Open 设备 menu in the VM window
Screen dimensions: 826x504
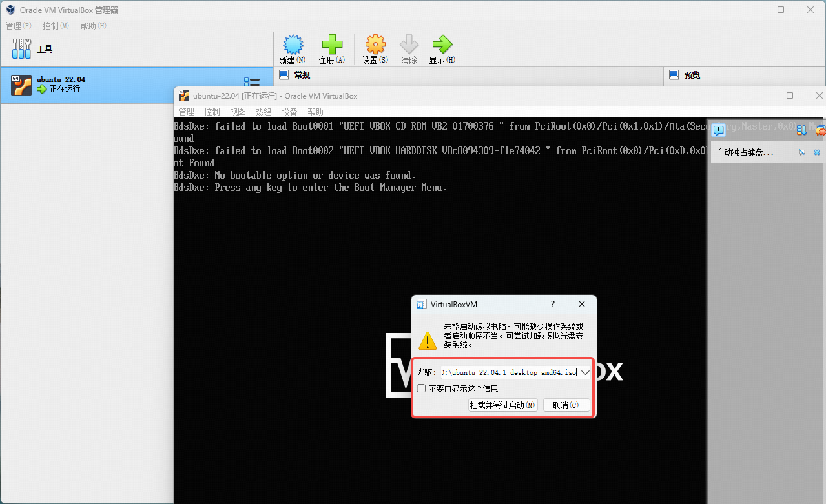tap(289, 112)
